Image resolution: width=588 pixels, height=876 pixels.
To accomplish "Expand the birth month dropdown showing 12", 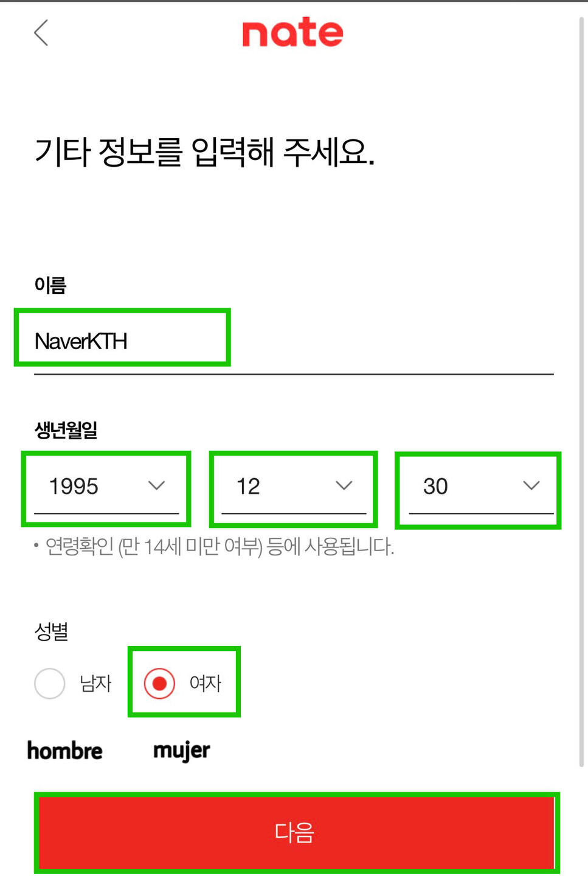I will [294, 487].
